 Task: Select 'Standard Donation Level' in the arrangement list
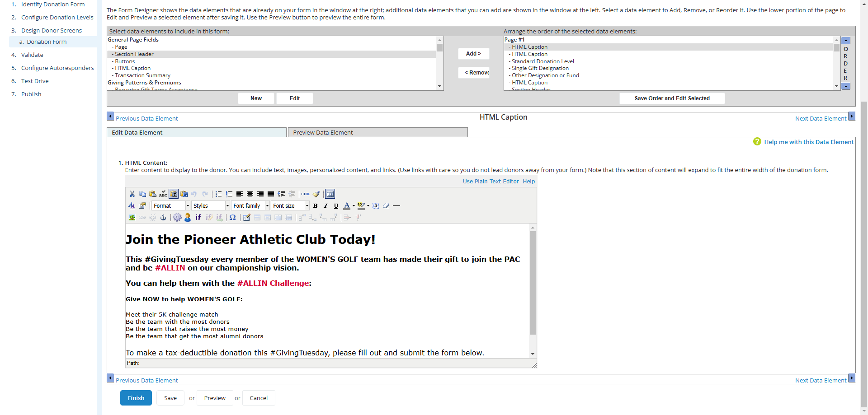(x=542, y=61)
